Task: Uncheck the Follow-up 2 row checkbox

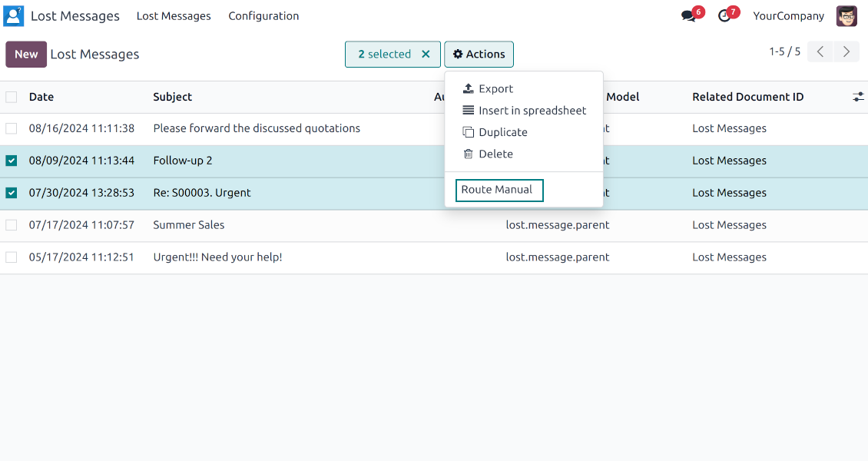Action: tap(12, 161)
